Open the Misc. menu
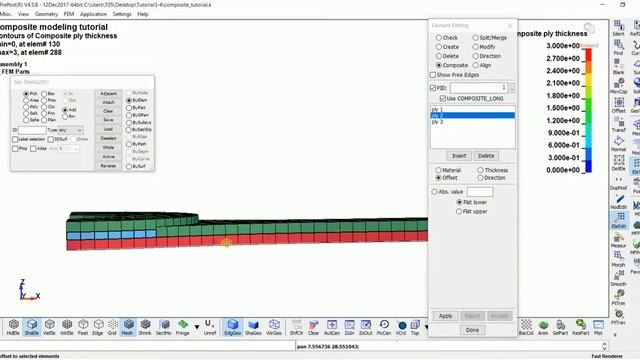The image size is (640, 360). pos(6,14)
